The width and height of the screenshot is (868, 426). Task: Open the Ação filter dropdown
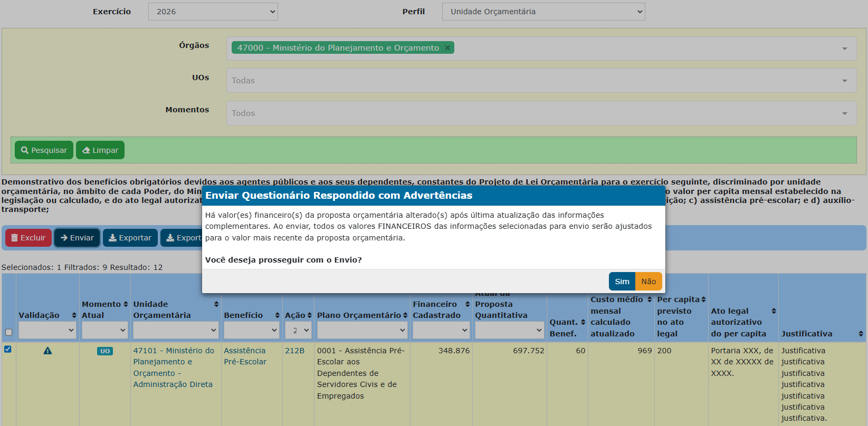point(298,331)
